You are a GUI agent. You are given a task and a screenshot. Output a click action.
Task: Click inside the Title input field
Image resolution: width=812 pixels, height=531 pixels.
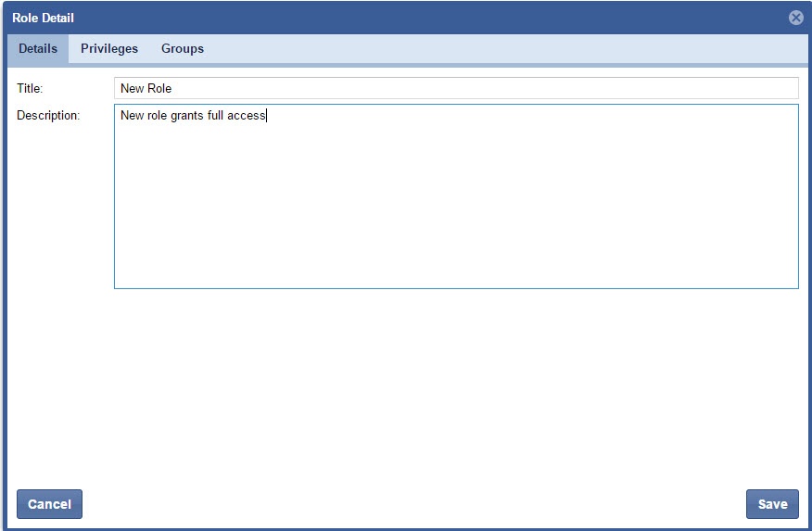click(455, 88)
